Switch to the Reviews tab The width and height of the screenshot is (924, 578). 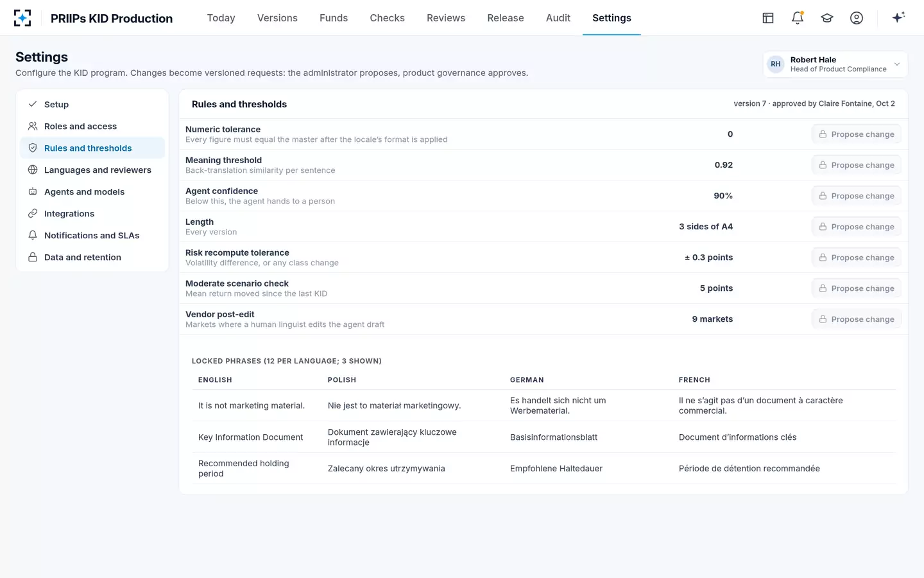coord(446,18)
